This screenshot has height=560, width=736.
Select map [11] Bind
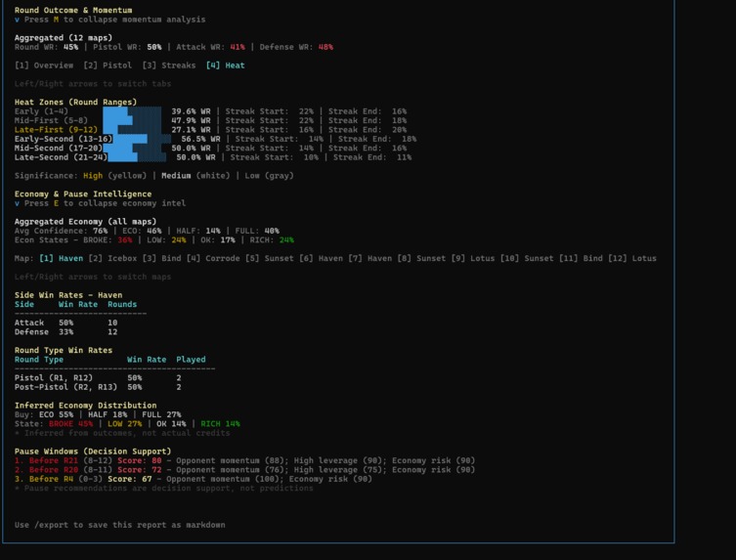tap(582, 258)
